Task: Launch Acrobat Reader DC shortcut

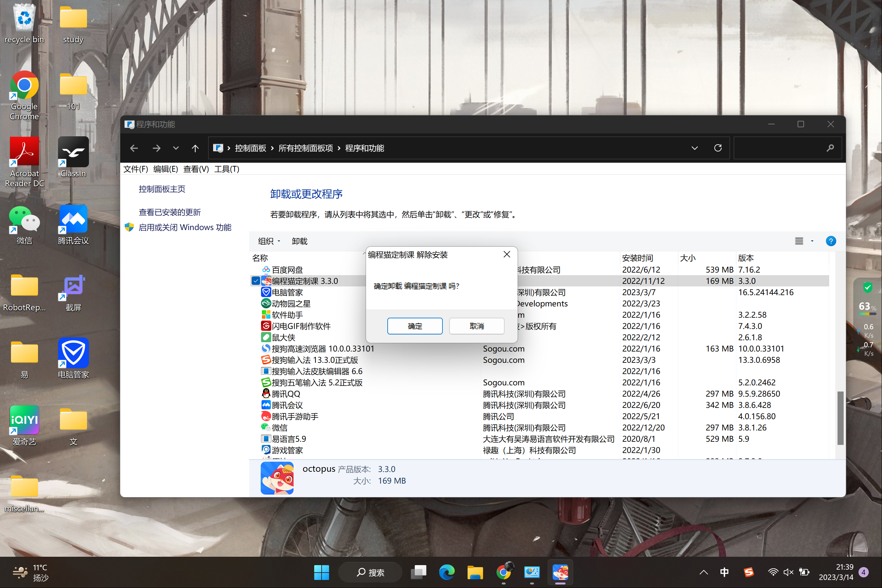Action: click(24, 162)
